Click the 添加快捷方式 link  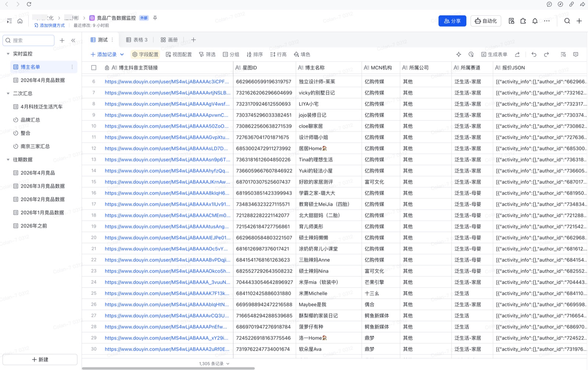(x=50, y=25)
